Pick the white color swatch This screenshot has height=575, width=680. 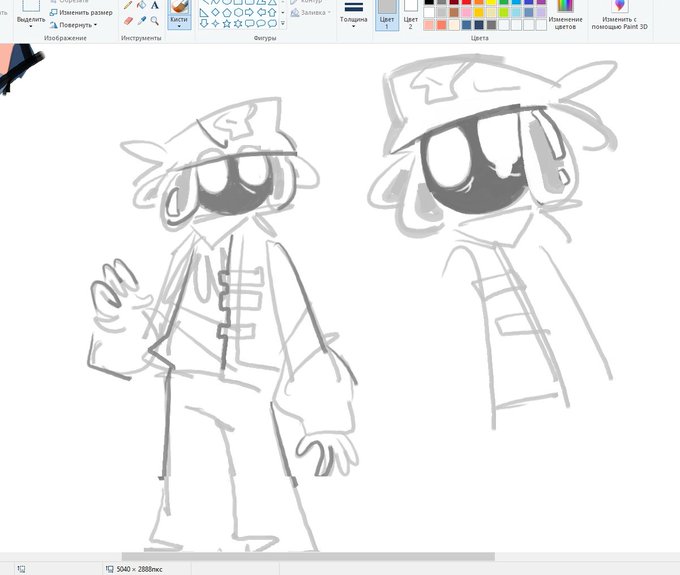pos(429,13)
